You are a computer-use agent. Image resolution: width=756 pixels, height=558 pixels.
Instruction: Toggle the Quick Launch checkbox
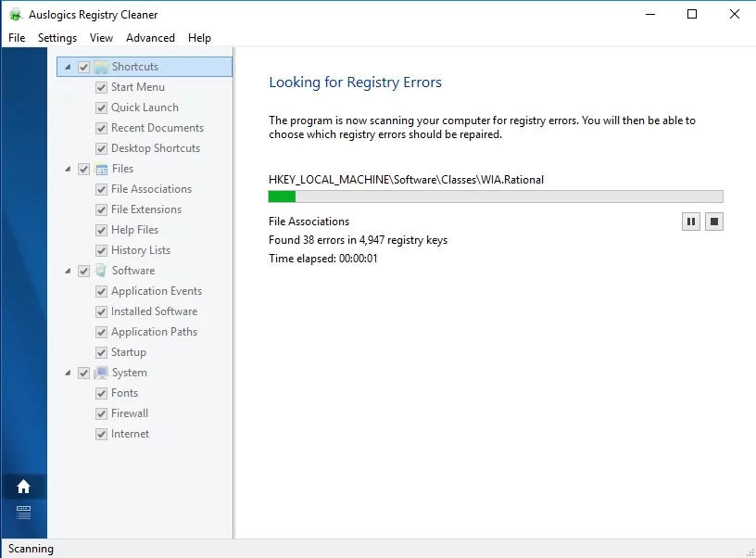(x=101, y=108)
